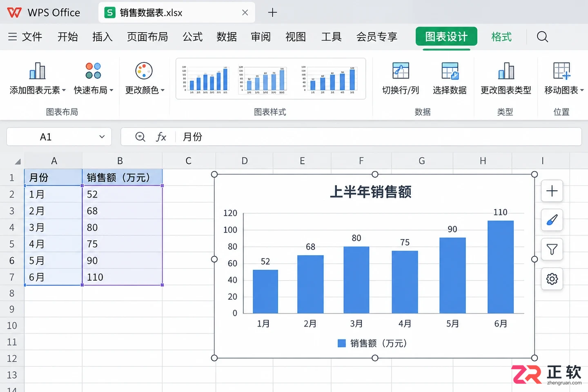Select cell A1 containing 月份
This screenshot has width=588, height=392.
tap(53, 178)
